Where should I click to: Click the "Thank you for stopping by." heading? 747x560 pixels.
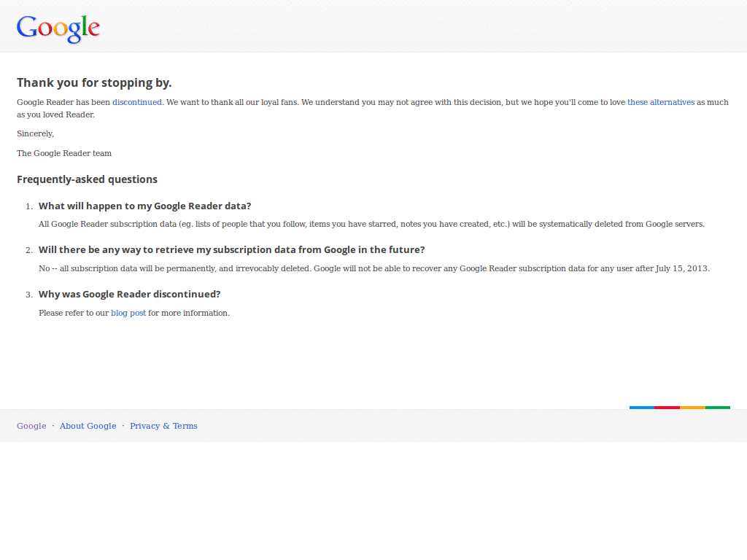(94, 83)
